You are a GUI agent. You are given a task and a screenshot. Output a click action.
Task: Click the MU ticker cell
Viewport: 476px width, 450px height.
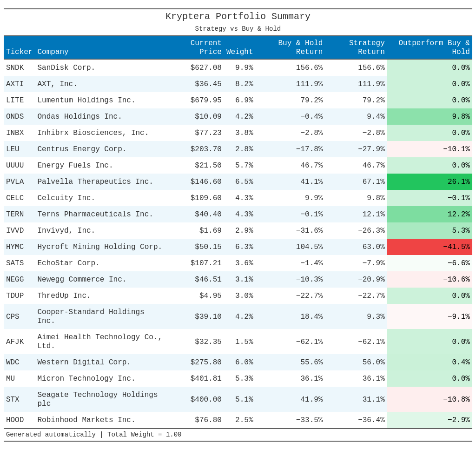(10, 378)
